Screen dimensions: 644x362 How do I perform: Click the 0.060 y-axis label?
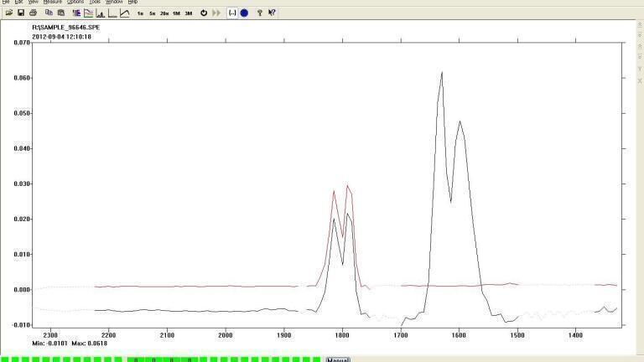(22, 78)
